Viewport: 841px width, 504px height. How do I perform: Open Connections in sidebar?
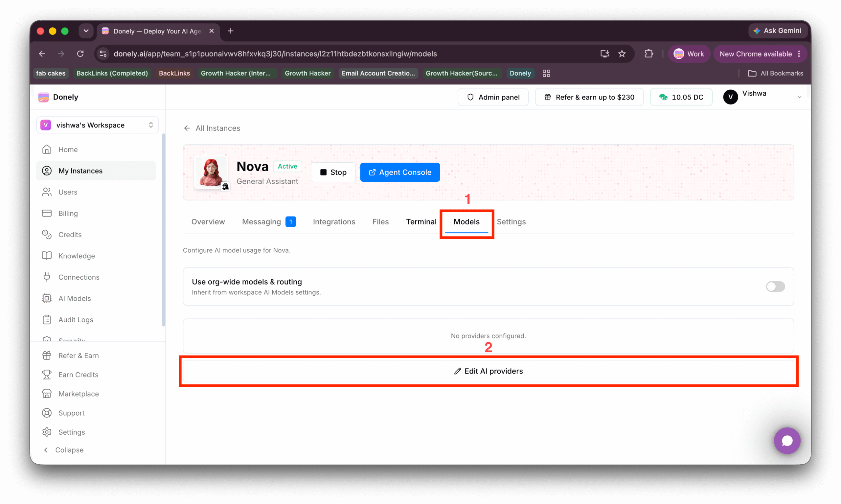[96, 277]
